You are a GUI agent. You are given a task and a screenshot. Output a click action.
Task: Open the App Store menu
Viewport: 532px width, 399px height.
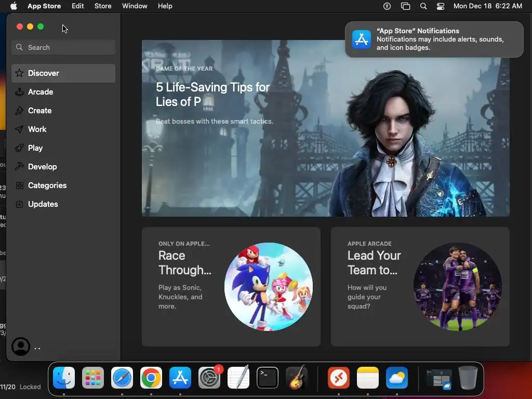click(44, 6)
